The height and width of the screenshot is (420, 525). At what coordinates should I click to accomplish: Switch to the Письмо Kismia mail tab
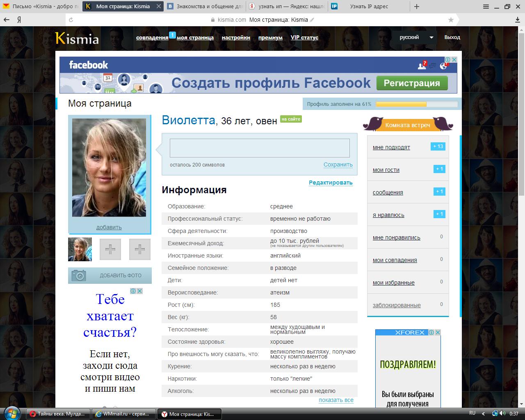point(41,7)
